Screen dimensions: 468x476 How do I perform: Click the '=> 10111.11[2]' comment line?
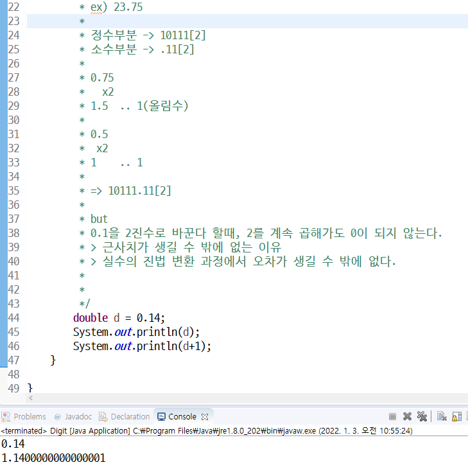(131, 191)
